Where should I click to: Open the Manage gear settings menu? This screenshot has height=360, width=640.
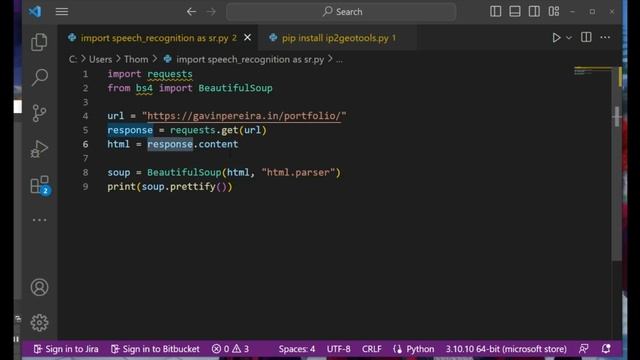click(39, 323)
